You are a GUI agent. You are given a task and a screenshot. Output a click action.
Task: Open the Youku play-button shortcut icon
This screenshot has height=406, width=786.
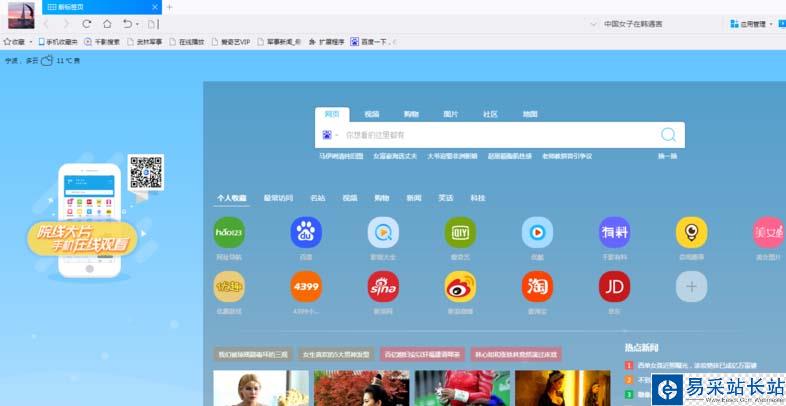coord(537,232)
